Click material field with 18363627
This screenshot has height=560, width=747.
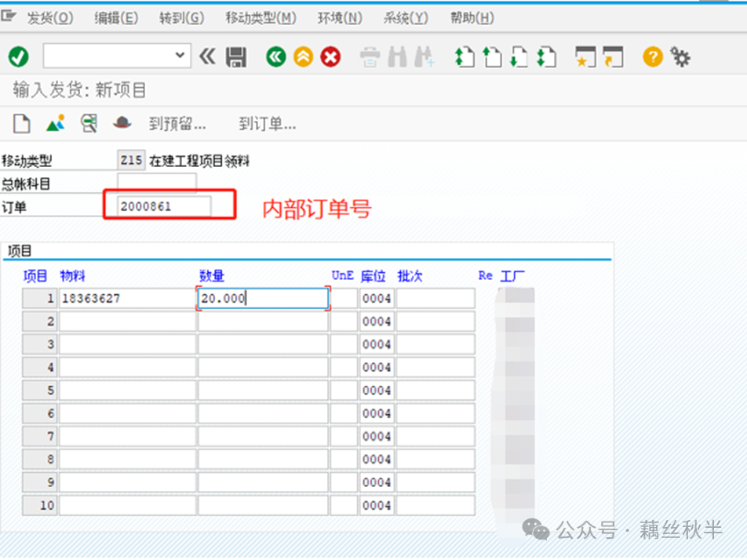pos(127,299)
